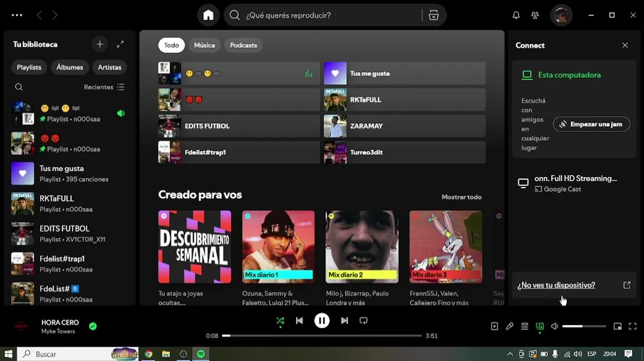Open FdeList# playlist in library sidebar

pyautogui.click(x=69, y=294)
